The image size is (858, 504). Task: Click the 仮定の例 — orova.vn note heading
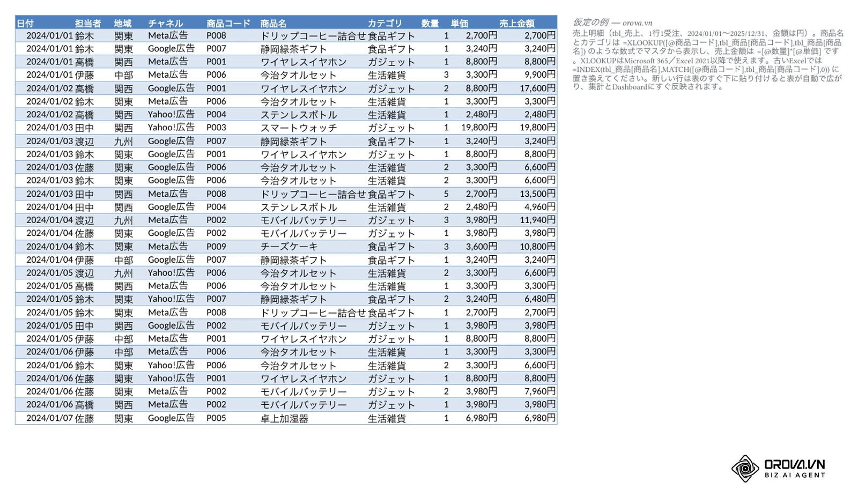[612, 23]
